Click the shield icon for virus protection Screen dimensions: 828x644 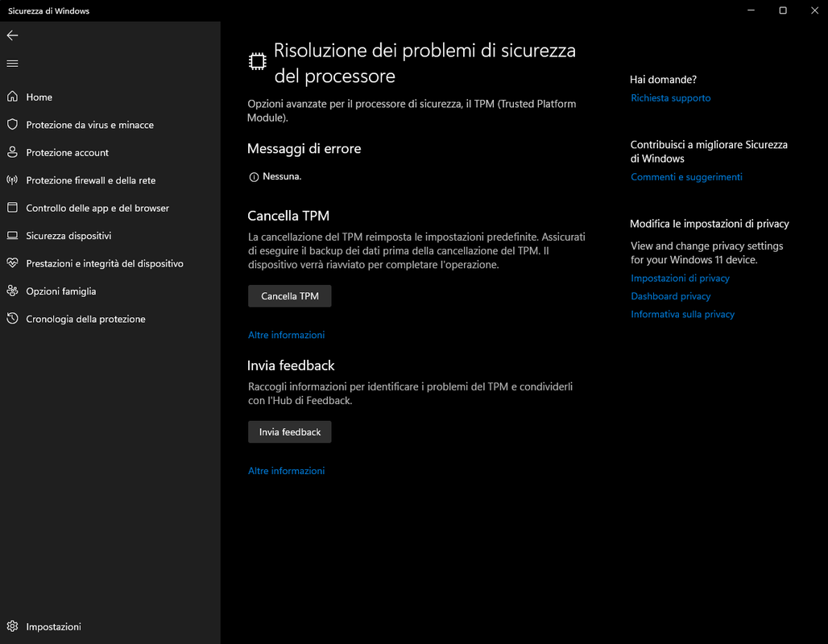(12, 125)
